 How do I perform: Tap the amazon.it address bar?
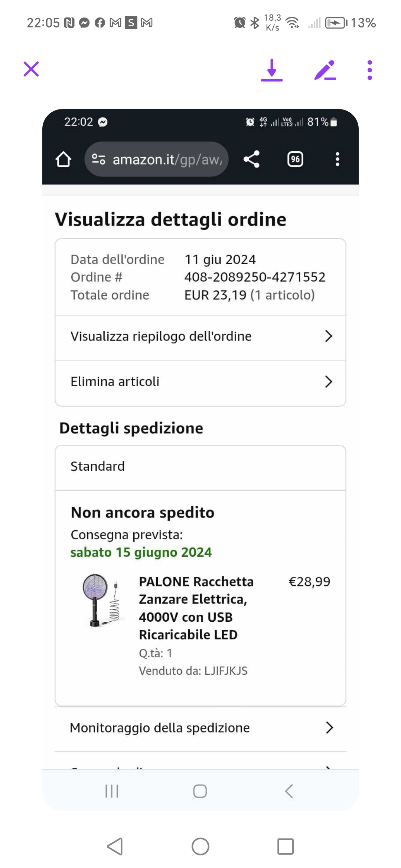pyautogui.click(x=167, y=160)
